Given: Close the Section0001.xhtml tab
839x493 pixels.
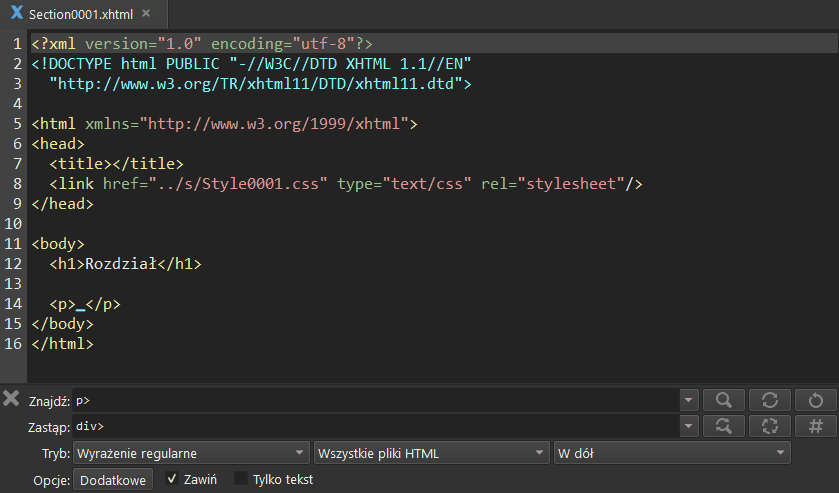Looking at the screenshot, I should click(146, 15).
